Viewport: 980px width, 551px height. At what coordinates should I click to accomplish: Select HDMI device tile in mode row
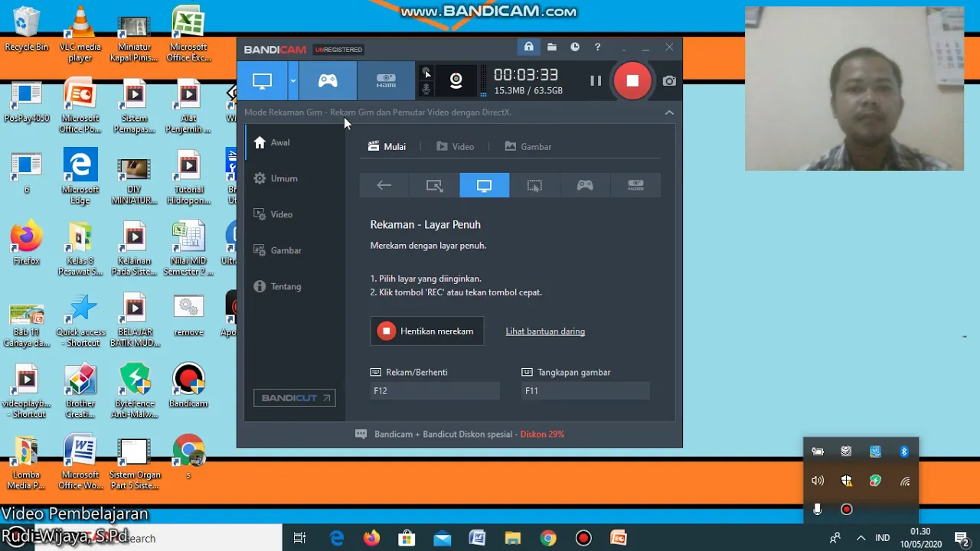(635, 185)
